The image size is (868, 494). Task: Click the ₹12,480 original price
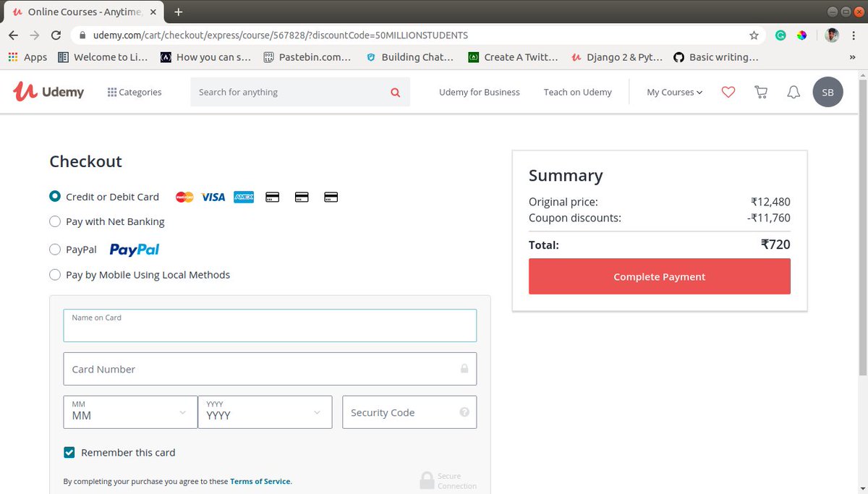coord(771,202)
